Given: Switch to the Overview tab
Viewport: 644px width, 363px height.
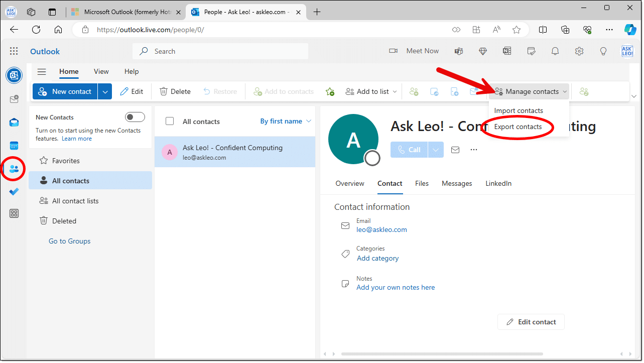Looking at the screenshot, I should [350, 183].
